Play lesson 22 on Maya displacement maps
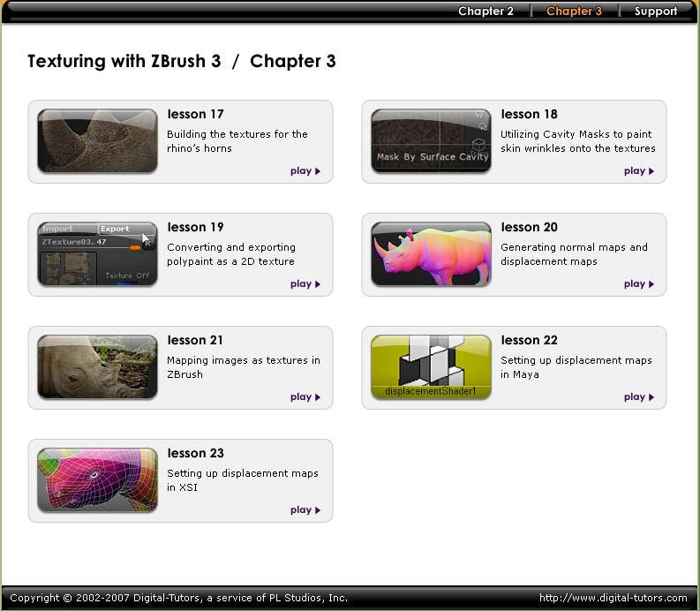This screenshot has height=611, width=700. click(x=639, y=397)
